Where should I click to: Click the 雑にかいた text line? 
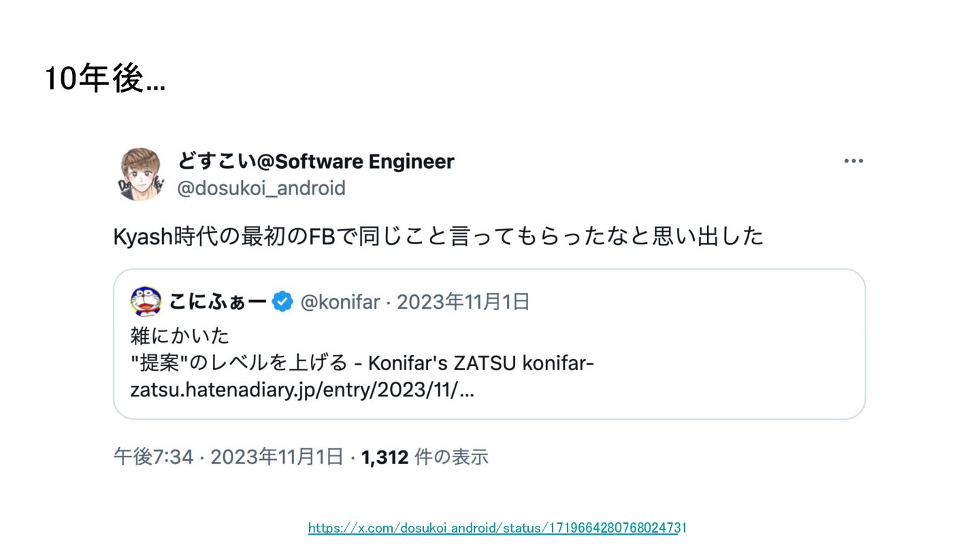pos(180,335)
